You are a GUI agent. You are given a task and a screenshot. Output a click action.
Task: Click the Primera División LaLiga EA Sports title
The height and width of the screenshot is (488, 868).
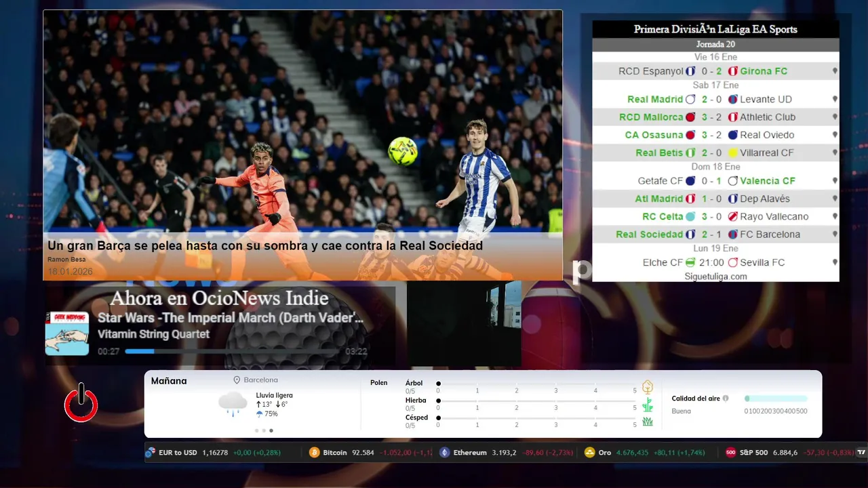[x=715, y=29]
